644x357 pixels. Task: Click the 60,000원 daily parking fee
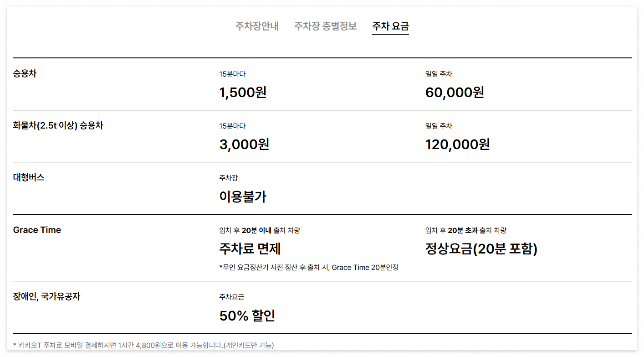coord(455,92)
